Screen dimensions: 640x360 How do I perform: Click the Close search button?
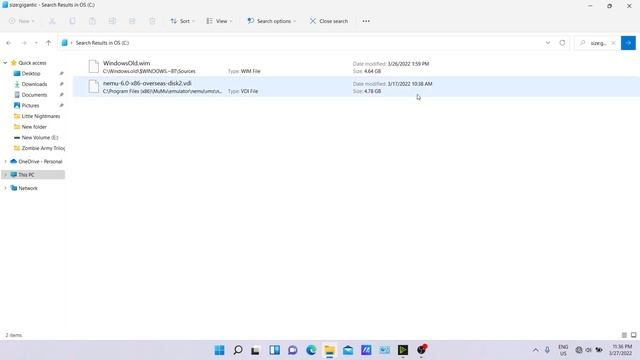point(329,21)
